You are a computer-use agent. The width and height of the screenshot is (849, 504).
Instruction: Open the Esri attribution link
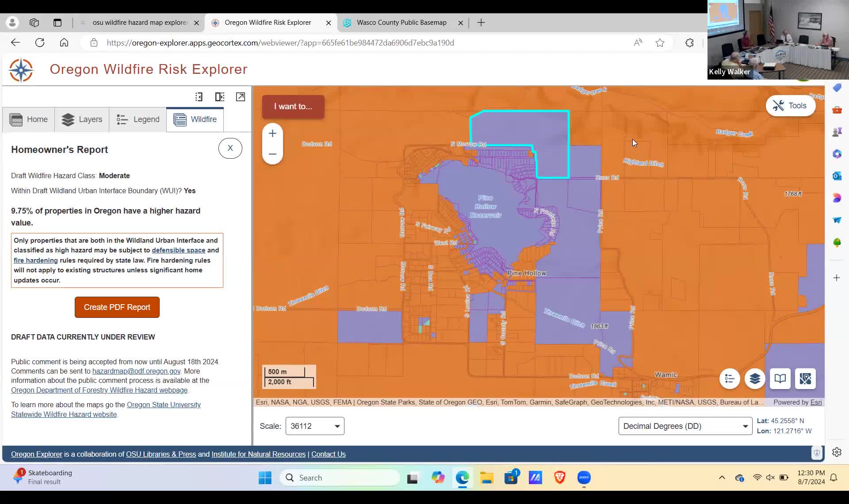click(816, 402)
